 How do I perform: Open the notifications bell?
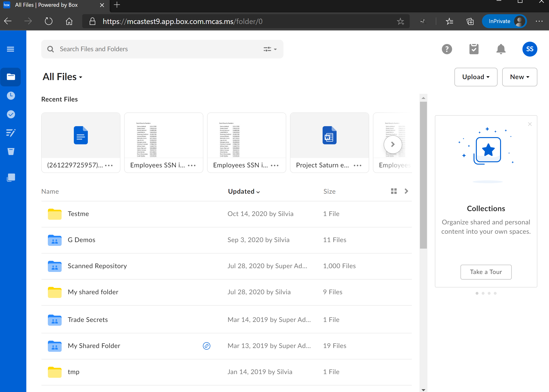[x=501, y=49]
